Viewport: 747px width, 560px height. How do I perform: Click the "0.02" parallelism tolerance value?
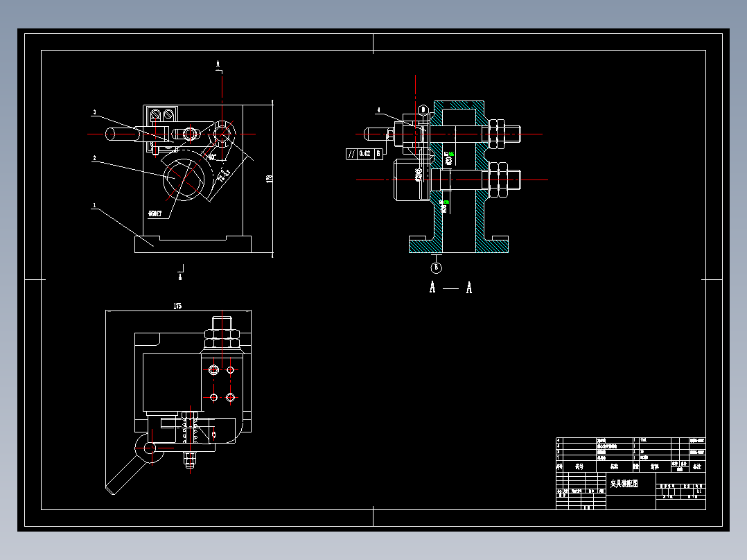click(x=365, y=153)
